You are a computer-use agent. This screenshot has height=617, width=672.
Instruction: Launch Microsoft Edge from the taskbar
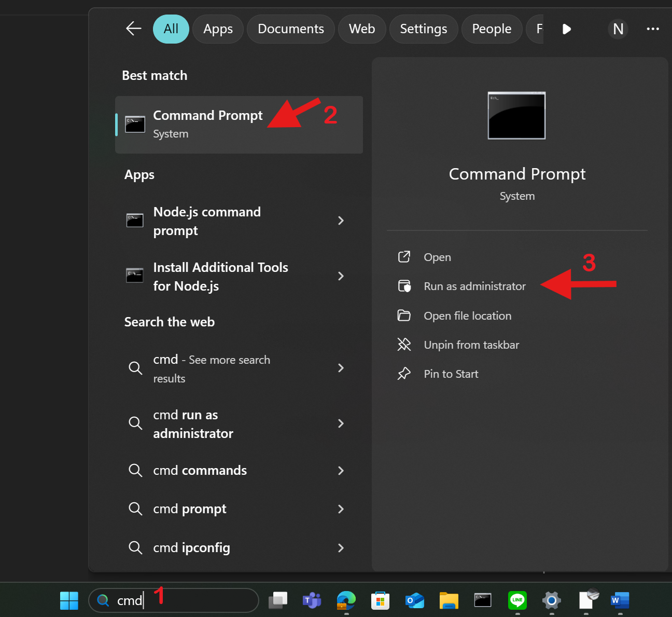[346, 600]
